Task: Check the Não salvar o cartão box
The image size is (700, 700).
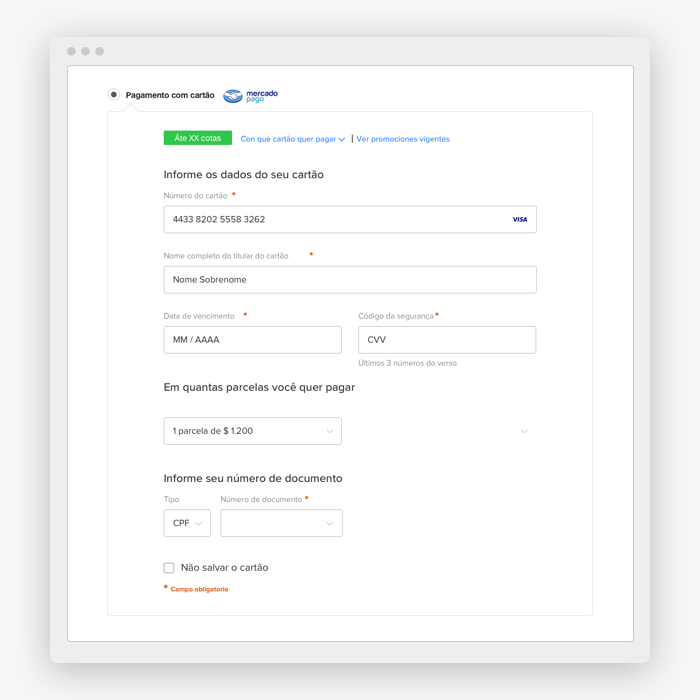Action: (x=169, y=567)
